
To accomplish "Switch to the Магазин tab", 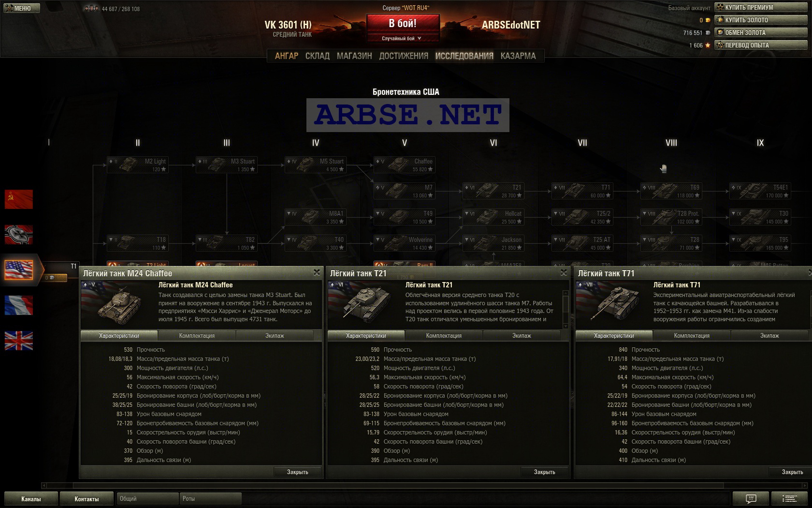I will [354, 56].
